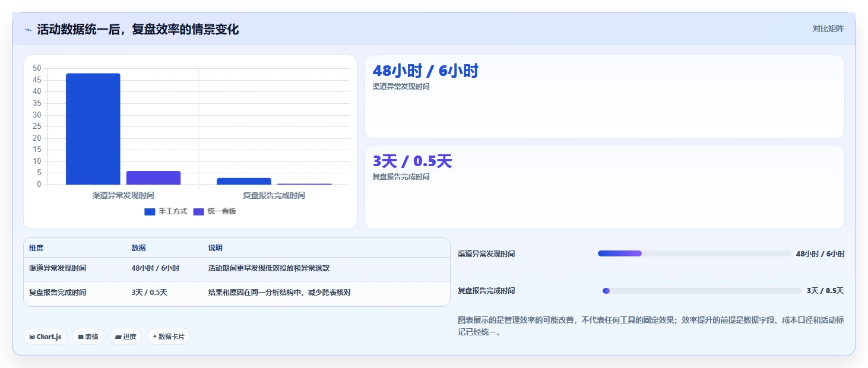
Task: Click the footnote text about 管理效率
Action: click(651, 326)
